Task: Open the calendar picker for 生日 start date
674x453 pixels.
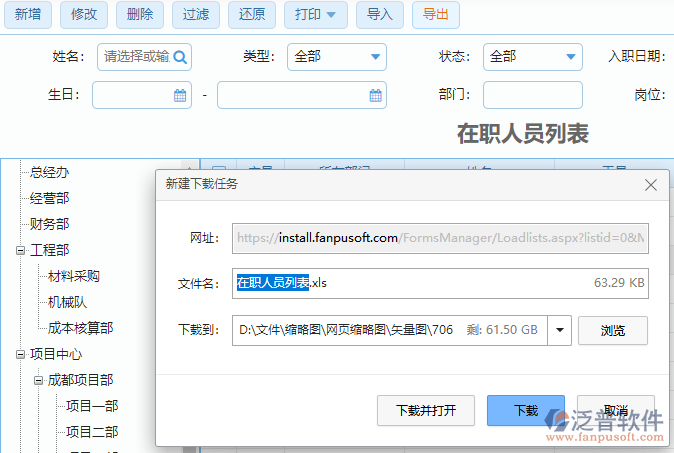Action: [x=180, y=96]
